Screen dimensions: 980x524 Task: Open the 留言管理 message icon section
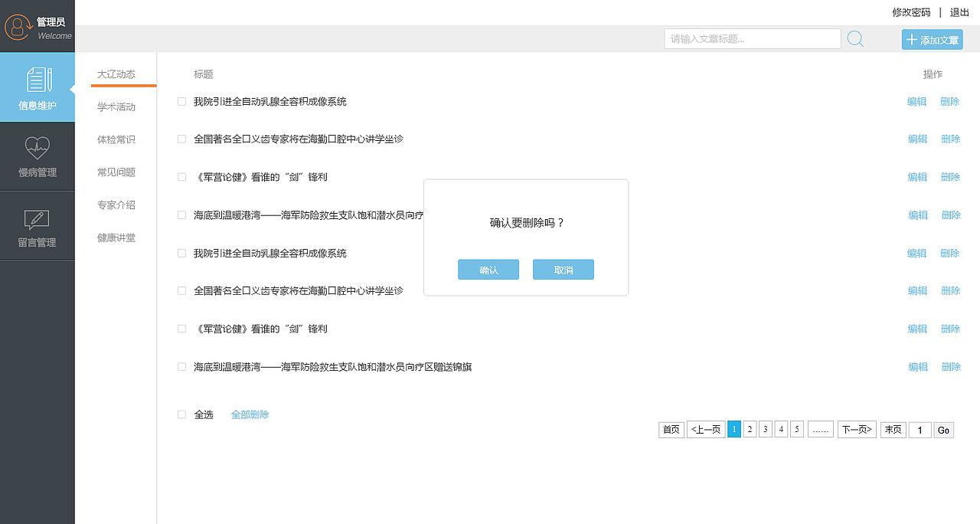pos(38,226)
